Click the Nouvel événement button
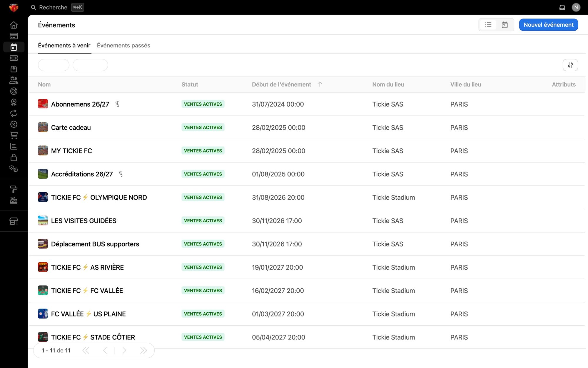The width and height of the screenshot is (588, 368). [x=548, y=25]
